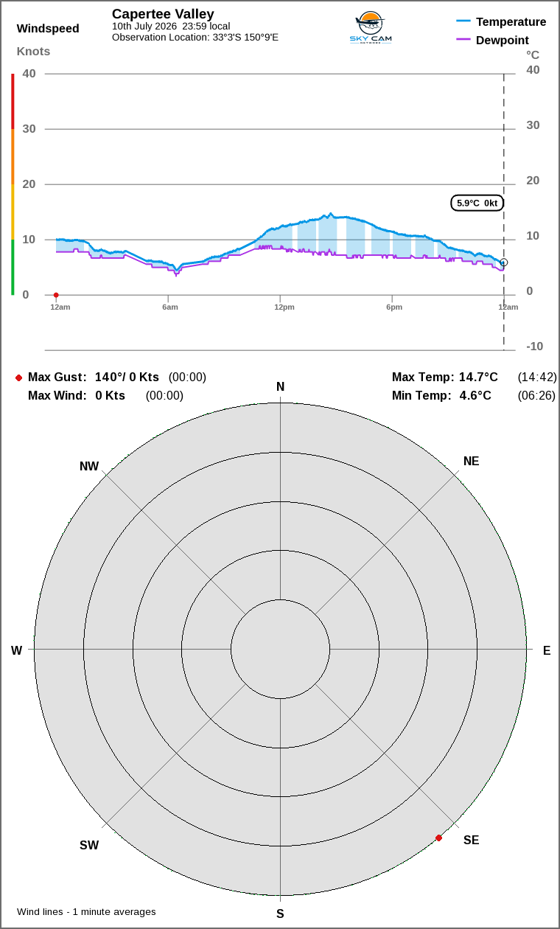Screen dimensions: 560x929
Task: Click the NW compass label
Action: 89,467
